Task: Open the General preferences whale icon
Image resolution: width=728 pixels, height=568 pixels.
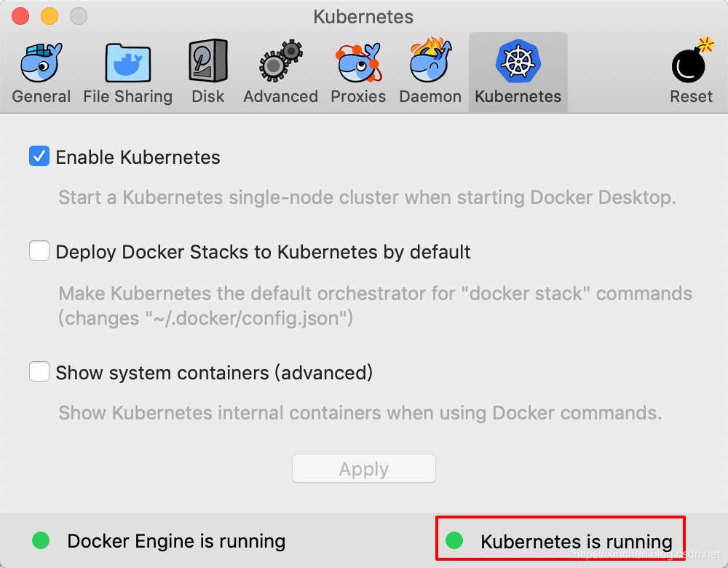Action: tap(41, 63)
